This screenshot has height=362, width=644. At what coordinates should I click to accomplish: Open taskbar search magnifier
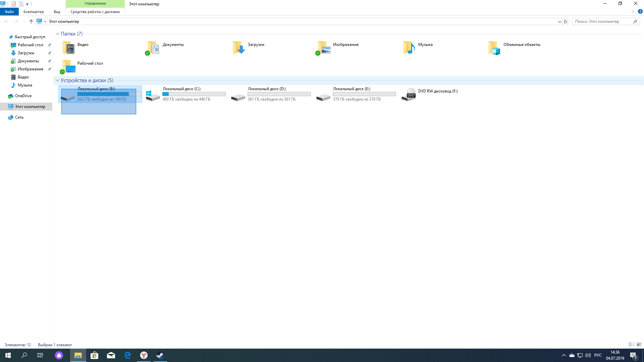pos(24,355)
